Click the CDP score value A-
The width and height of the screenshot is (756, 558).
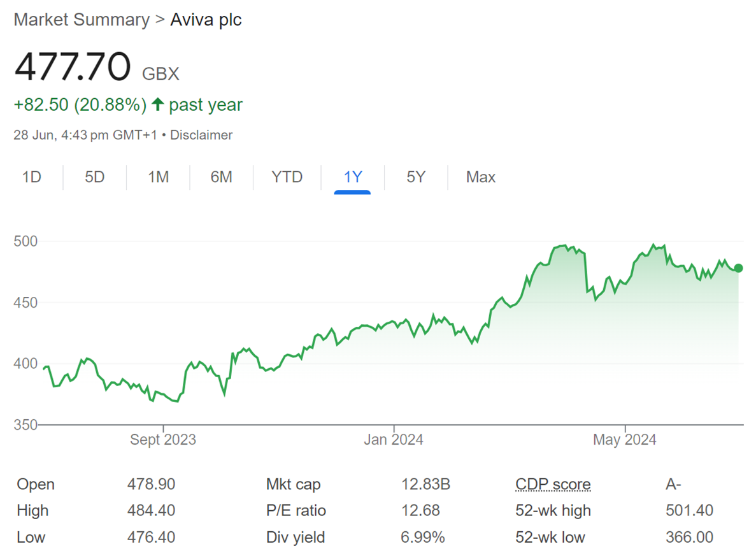point(674,484)
